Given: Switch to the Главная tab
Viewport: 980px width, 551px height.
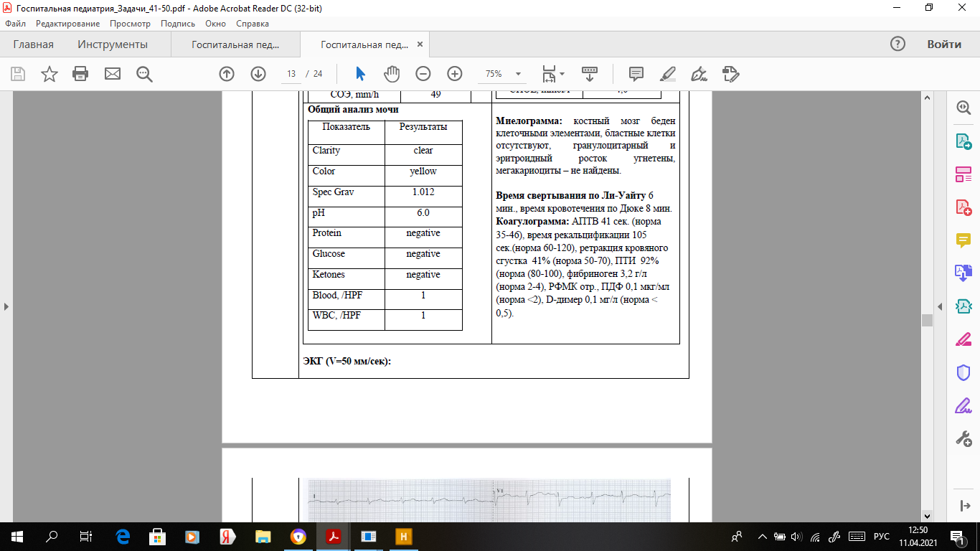Looking at the screenshot, I should (34, 44).
